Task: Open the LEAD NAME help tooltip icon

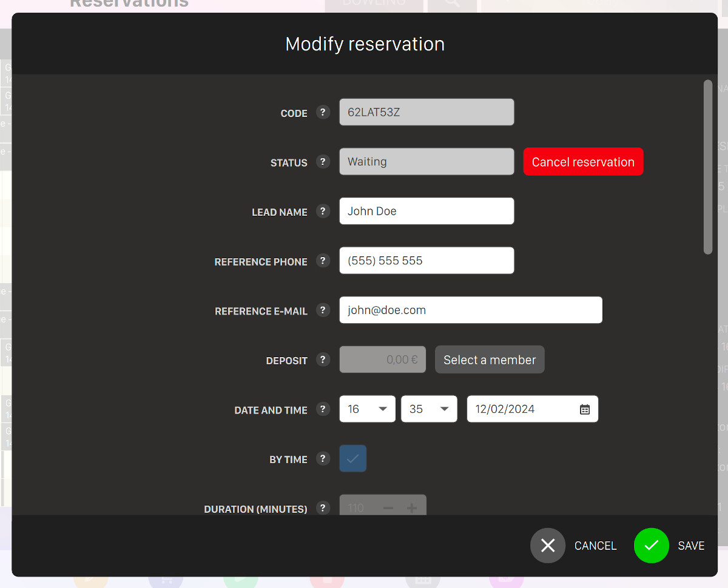Action: [323, 212]
